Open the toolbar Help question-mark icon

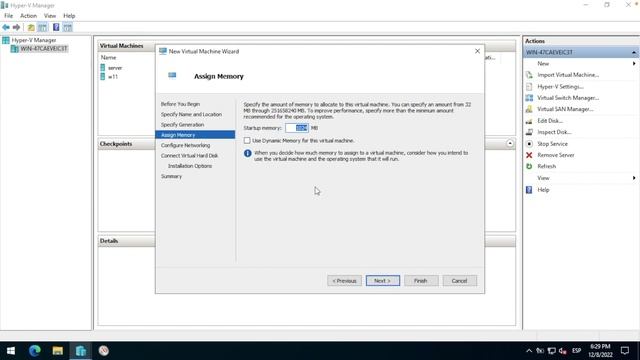[x=56, y=27]
